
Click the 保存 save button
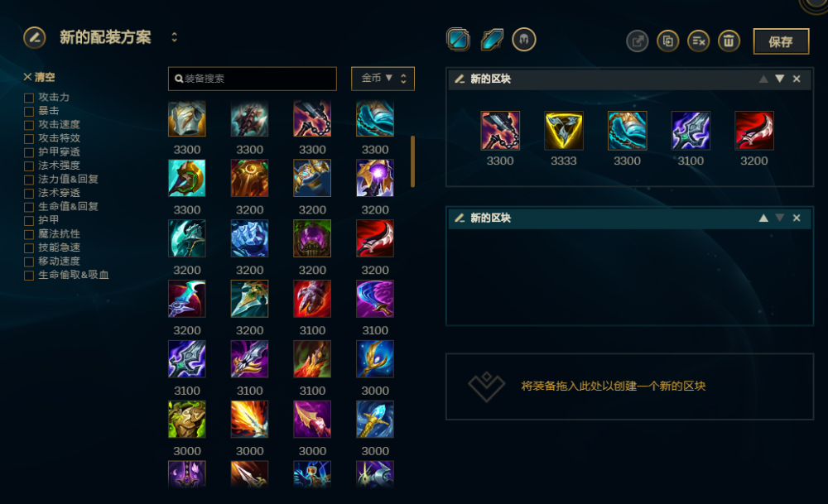point(781,41)
